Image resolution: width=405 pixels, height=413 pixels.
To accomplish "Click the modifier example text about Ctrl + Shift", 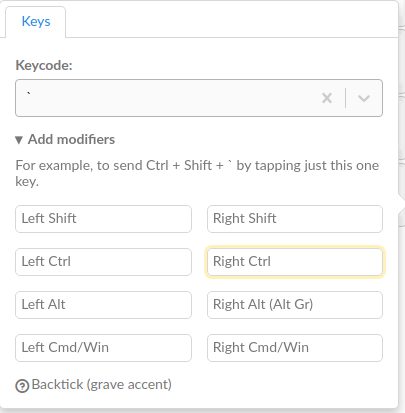I will 197,173.
